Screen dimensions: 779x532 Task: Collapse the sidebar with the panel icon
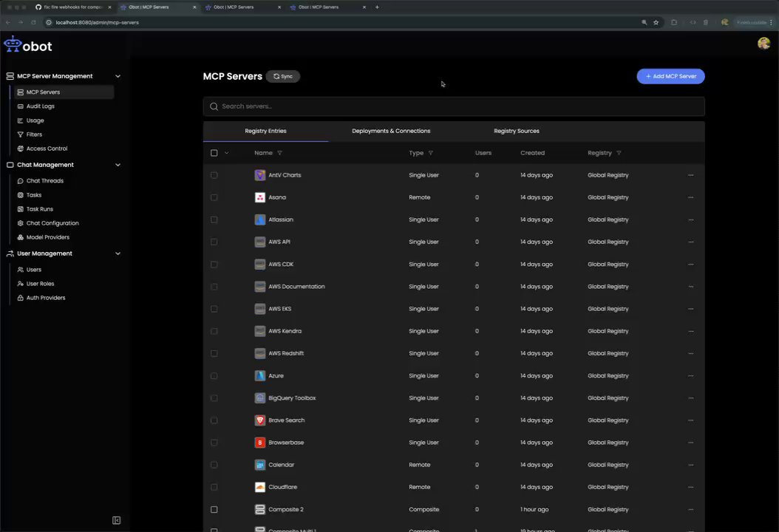pos(116,520)
